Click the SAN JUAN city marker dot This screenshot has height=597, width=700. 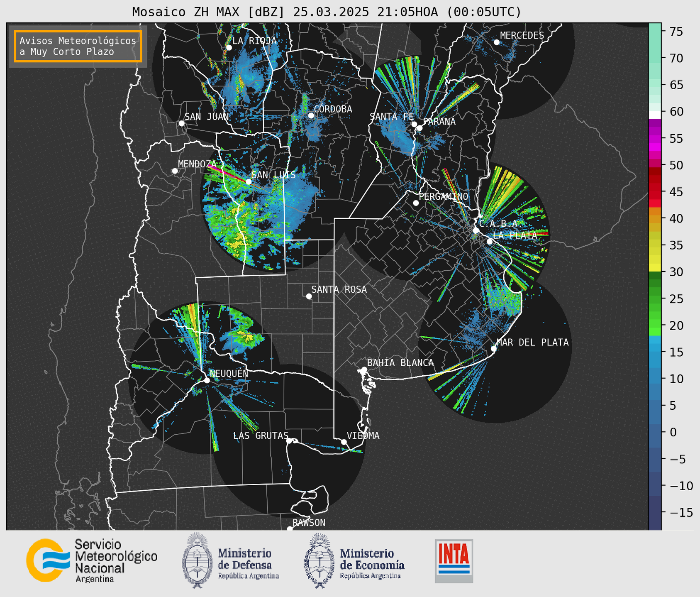(x=181, y=123)
